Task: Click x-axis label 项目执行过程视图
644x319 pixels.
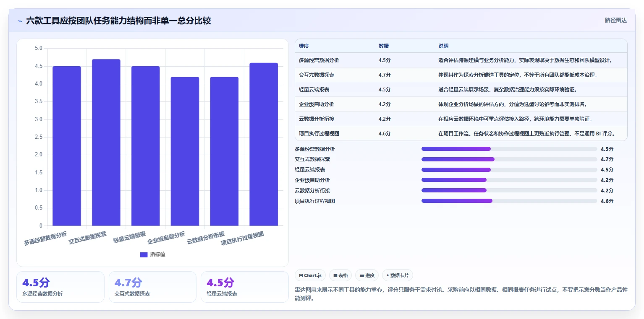Action: click(243, 239)
